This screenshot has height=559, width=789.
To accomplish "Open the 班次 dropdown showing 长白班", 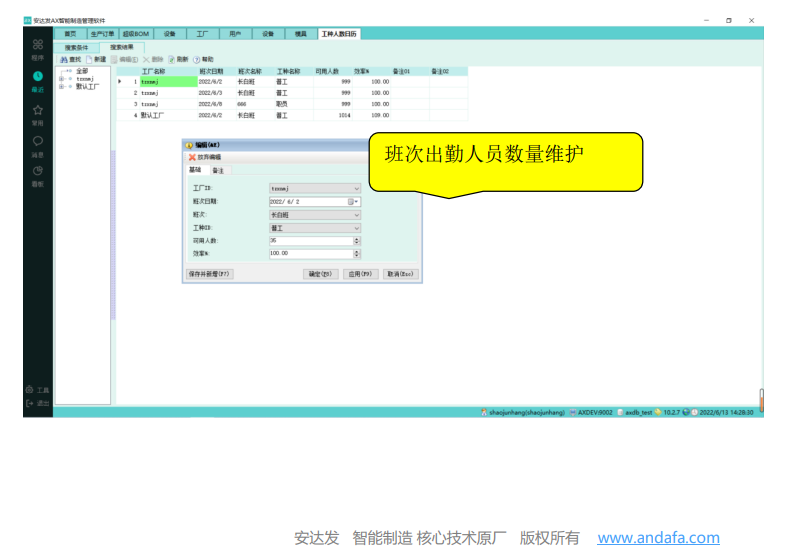I will tap(356, 214).
